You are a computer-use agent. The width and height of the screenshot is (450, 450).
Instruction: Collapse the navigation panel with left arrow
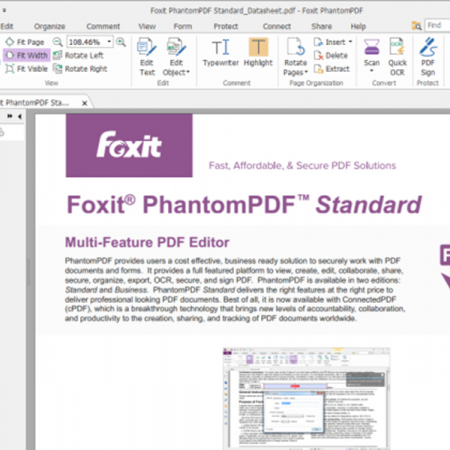(20, 116)
